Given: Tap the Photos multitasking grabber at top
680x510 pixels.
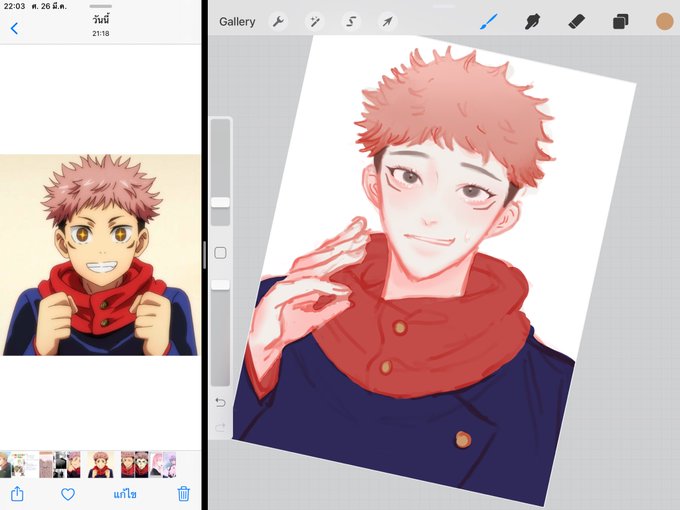Looking at the screenshot, I should tap(101, 6).
